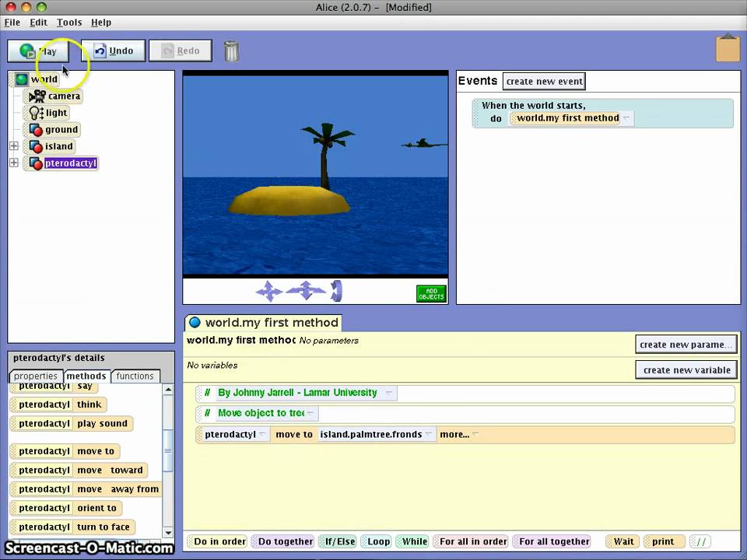
Task: Open the clipboard icon
Action: (728, 47)
